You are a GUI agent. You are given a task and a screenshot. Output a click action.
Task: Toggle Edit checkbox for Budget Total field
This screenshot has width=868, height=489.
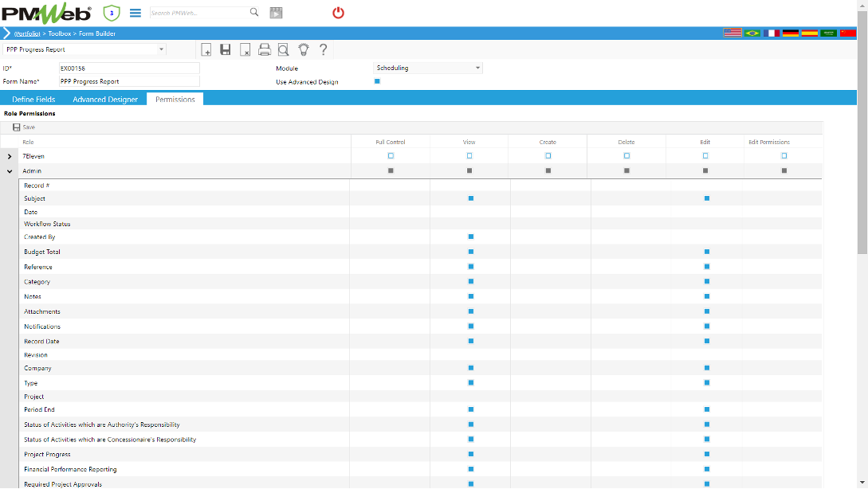[707, 252]
